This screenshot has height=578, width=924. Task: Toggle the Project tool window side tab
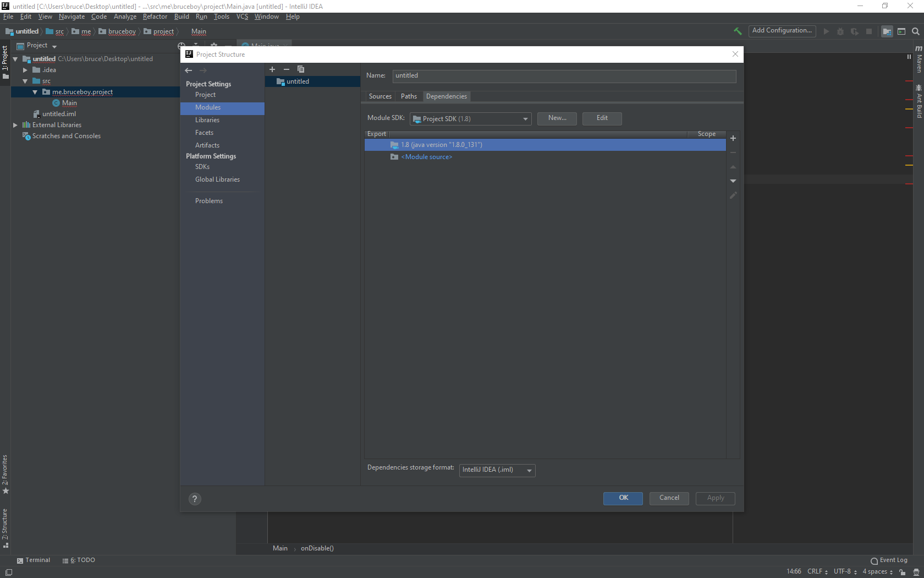point(5,62)
